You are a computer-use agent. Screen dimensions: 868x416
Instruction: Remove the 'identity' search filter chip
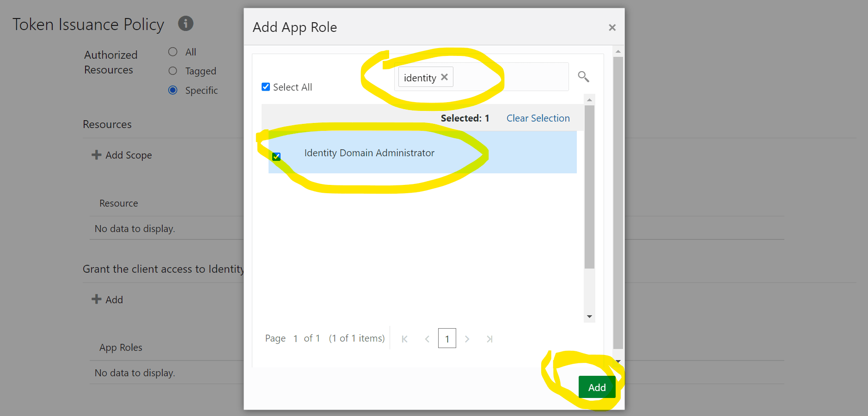point(444,77)
